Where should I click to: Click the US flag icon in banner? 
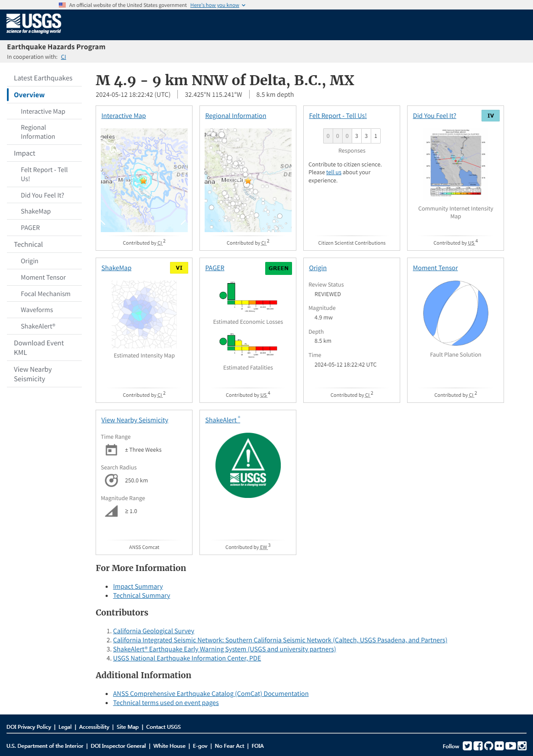coord(62,5)
